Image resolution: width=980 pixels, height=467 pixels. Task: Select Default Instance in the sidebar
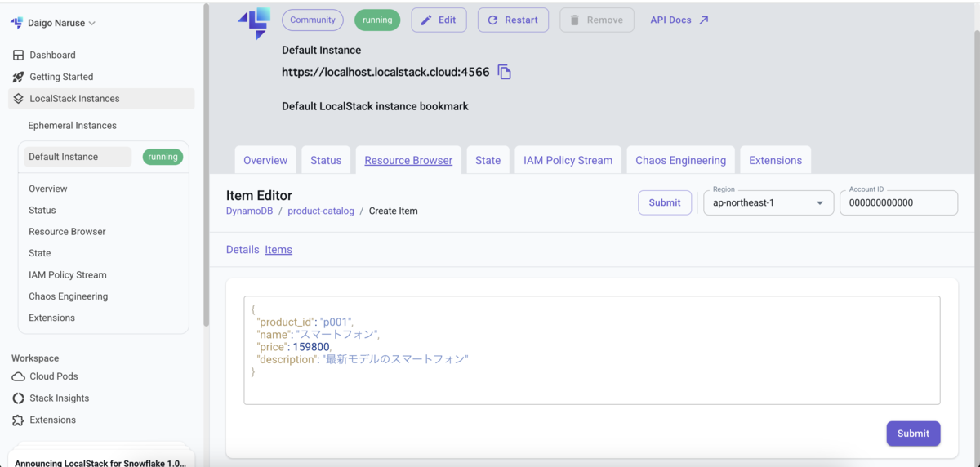[x=78, y=157]
